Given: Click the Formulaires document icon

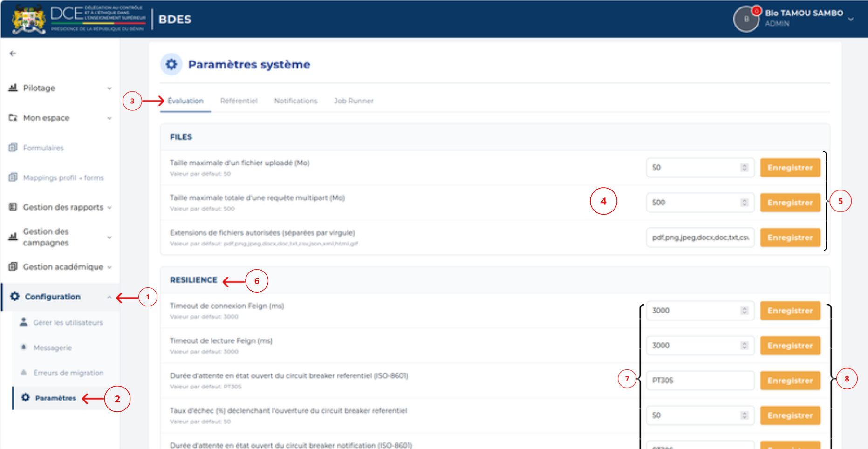Looking at the screenshot, I should click(x=13, y=147).
